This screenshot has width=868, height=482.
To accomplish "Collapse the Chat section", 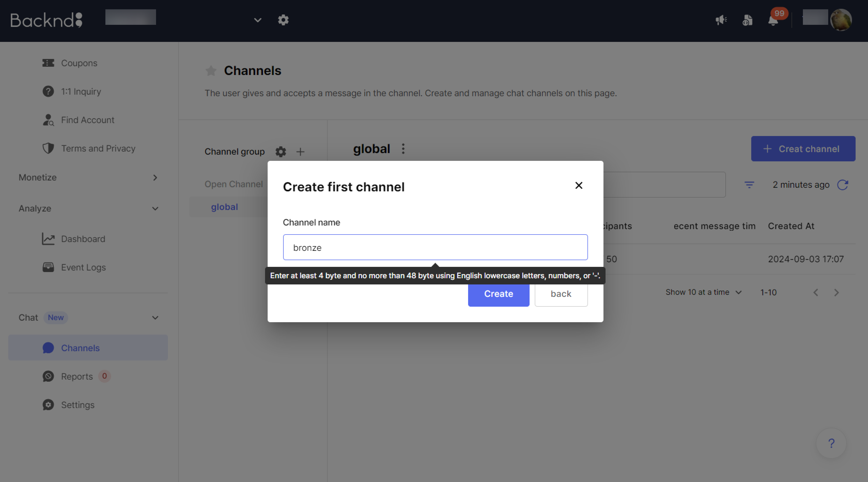I will [x=88, y=317].
